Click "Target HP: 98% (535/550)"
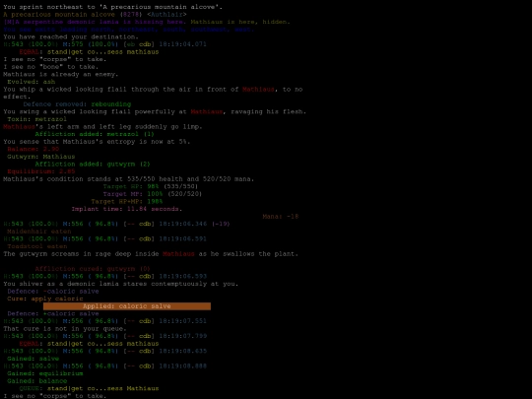Screen dimensions: 532x399 click(151, 186)
